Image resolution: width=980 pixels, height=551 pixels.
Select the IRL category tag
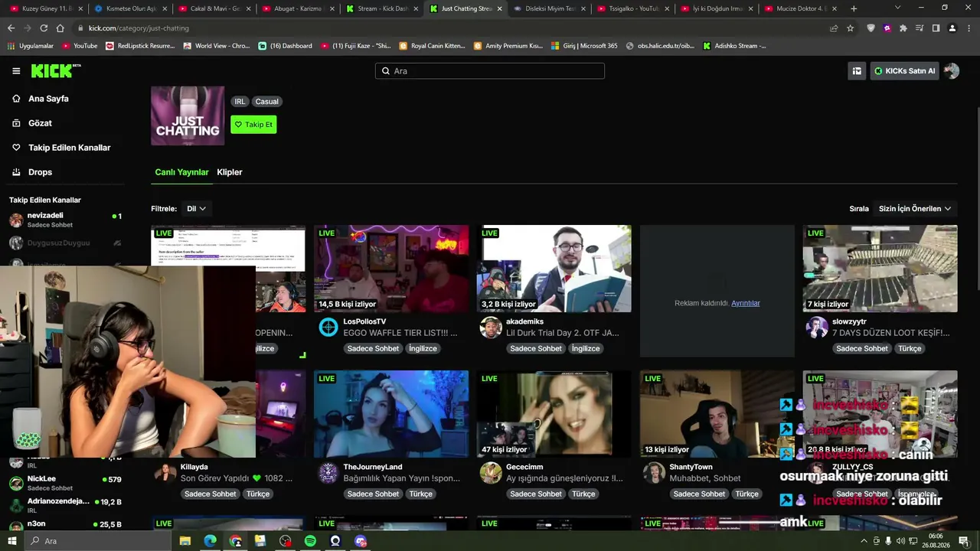(x=240, y=102)
